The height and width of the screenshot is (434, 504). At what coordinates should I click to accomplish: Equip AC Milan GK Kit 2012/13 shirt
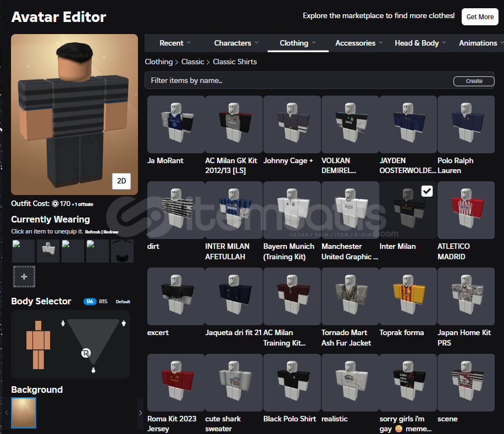[234, 124]
